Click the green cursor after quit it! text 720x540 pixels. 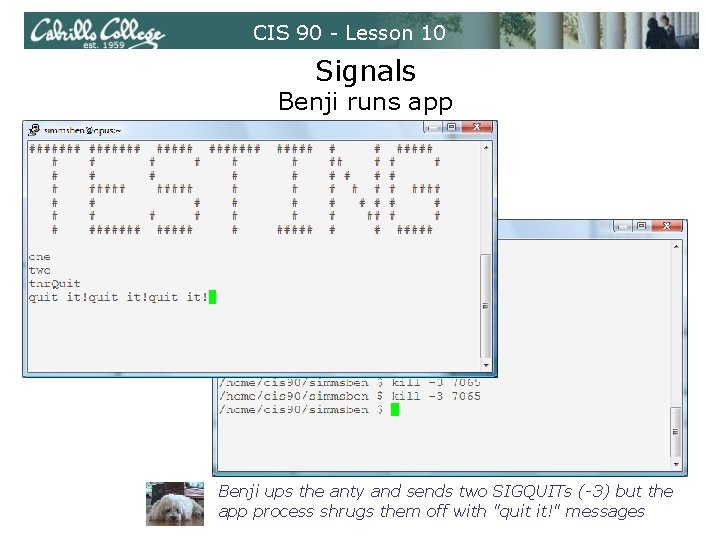212,297
